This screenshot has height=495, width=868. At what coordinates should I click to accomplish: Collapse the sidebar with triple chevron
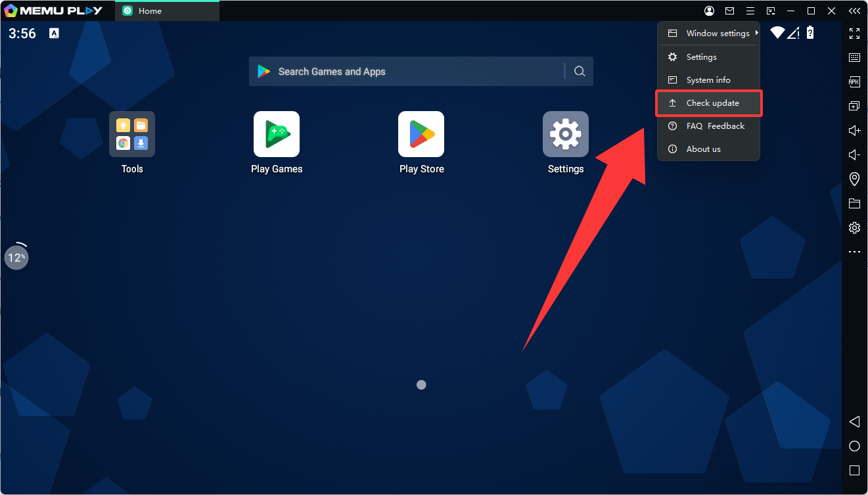854,11
